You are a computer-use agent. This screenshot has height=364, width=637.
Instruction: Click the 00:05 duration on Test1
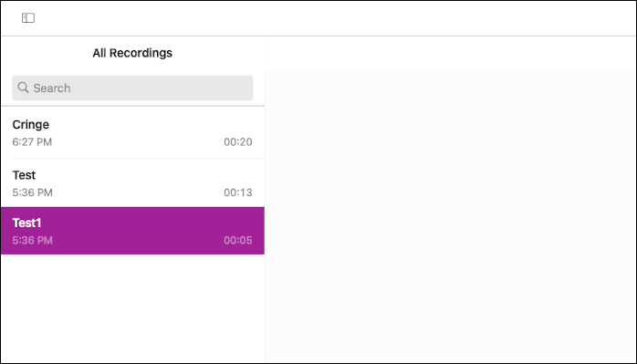[238, 240]
